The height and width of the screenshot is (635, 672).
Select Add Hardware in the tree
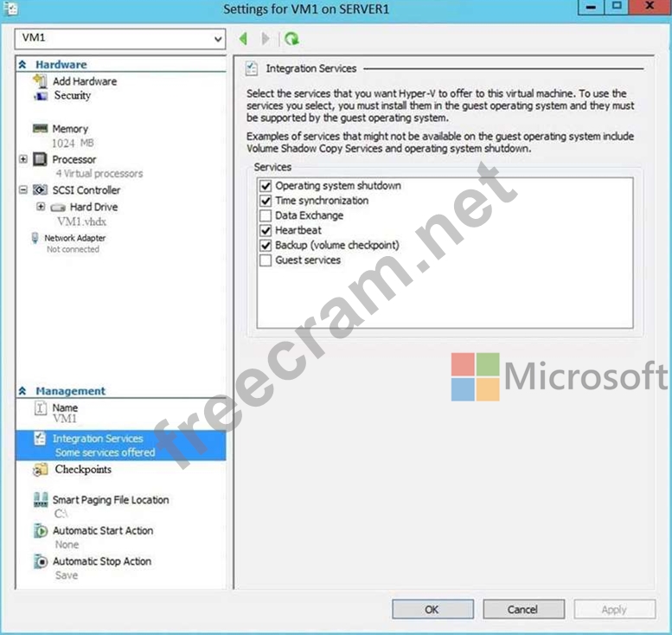tap(85, 81)
